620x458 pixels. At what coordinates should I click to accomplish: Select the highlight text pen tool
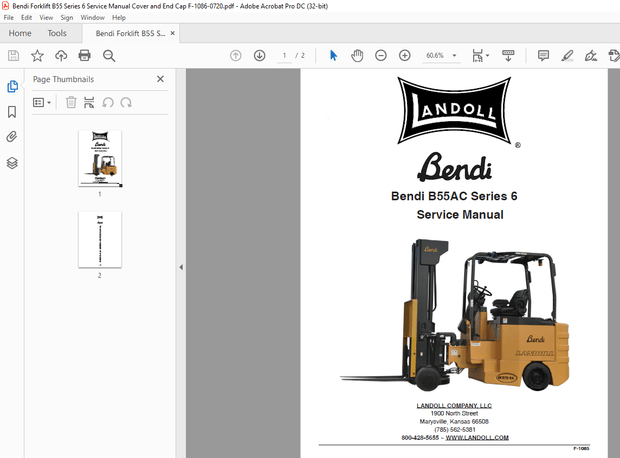pyautogui.click(x=567, y=56)
